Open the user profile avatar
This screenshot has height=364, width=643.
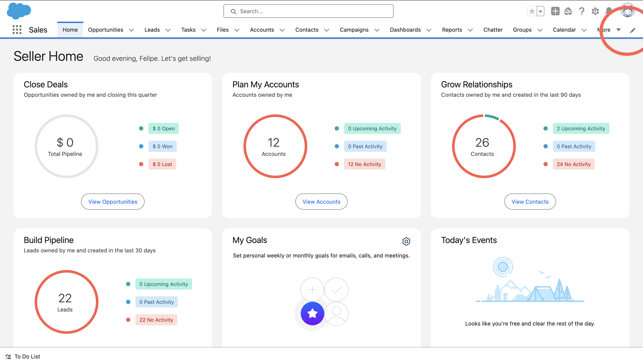click(627, 10)
